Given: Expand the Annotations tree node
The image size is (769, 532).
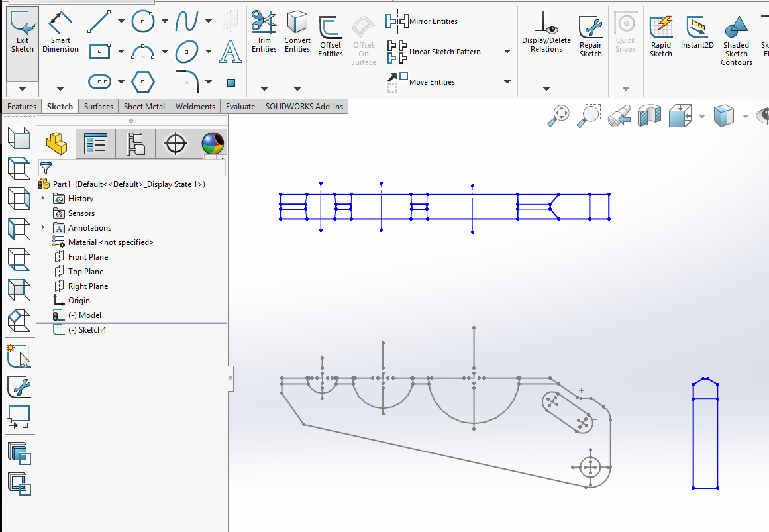Looking at the screenshot, I should tap(43, 227).
